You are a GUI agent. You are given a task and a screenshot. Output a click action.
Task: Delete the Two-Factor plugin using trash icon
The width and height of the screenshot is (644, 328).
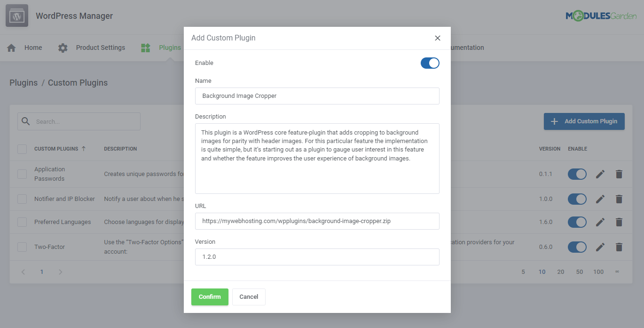point(619,247)
